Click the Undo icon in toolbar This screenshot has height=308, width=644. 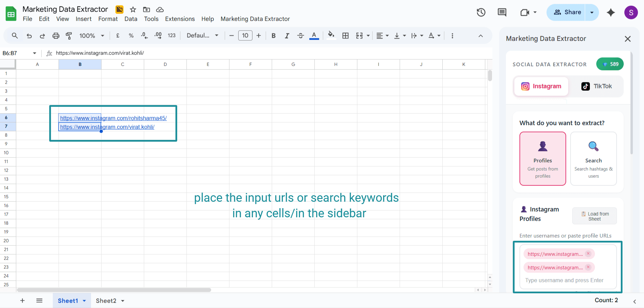(29, 36)
